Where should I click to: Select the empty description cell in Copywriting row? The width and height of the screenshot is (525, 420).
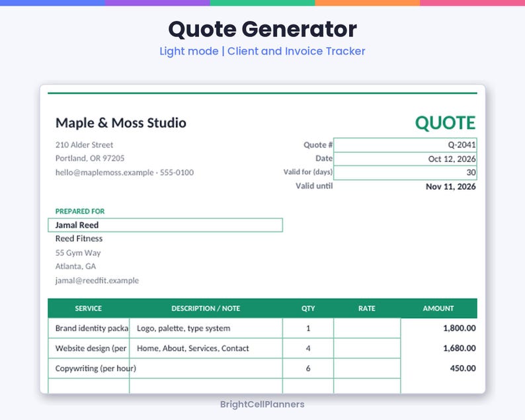point(206,368)
